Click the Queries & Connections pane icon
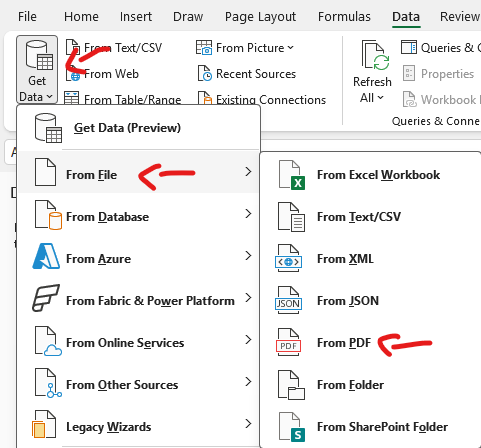 (x=409, y=47)
